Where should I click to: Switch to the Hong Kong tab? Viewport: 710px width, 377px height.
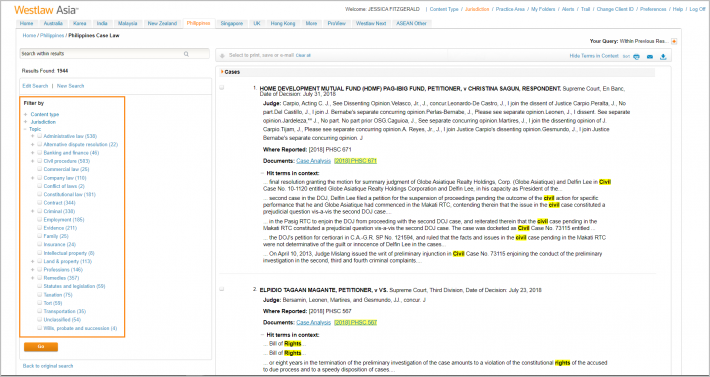[283, 24]
